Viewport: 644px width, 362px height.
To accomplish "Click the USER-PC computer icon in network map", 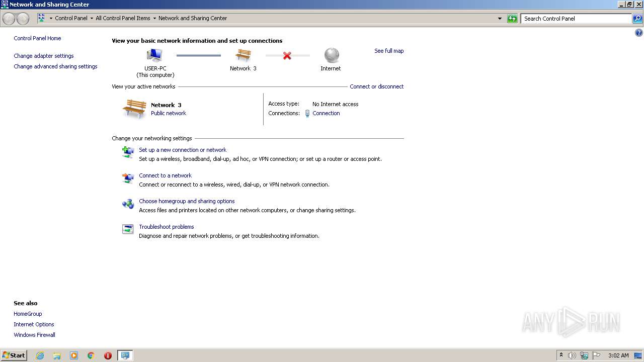I will 154,55.
